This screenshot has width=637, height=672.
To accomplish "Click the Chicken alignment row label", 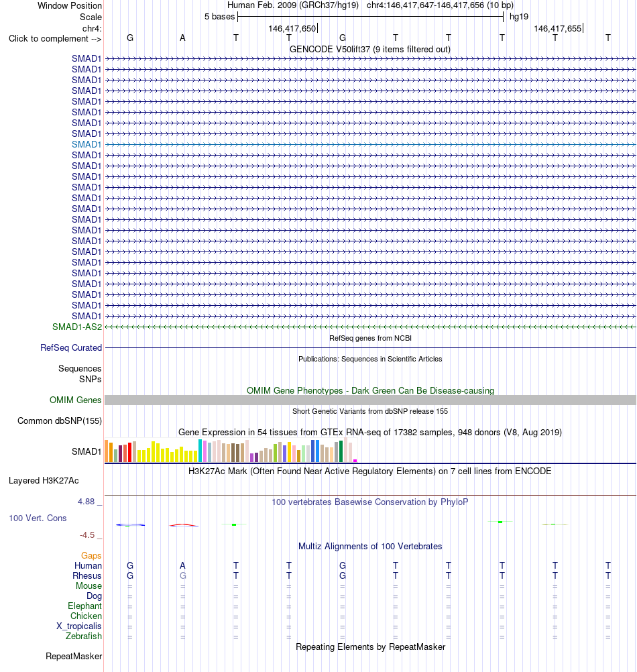I will click(86, 616).
